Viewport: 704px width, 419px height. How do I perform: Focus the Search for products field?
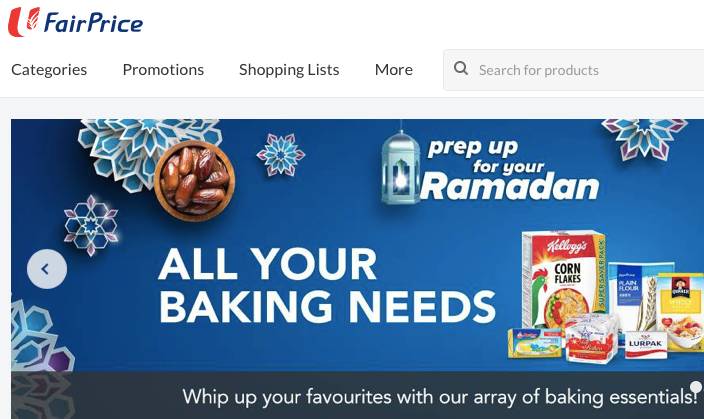[574, 70]
